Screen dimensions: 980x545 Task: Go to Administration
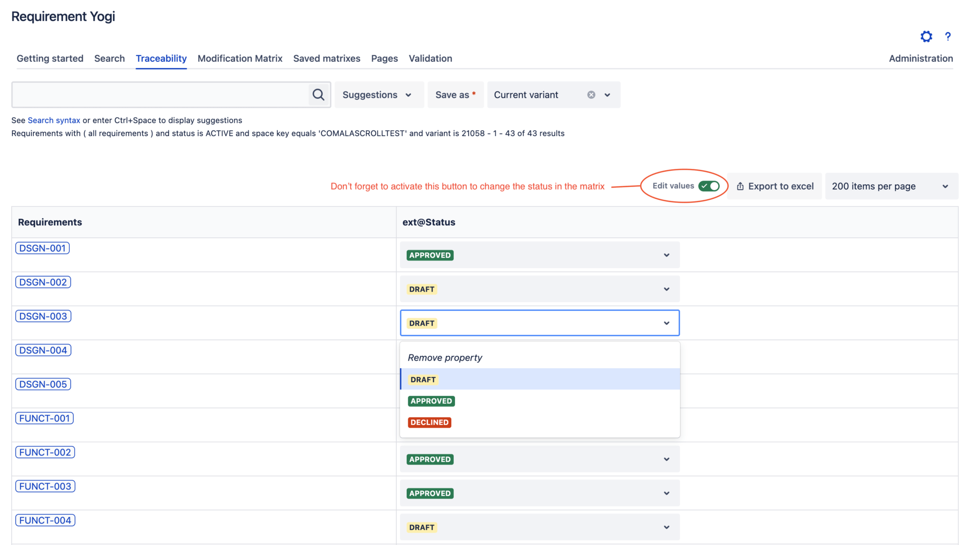coord(921,58)
